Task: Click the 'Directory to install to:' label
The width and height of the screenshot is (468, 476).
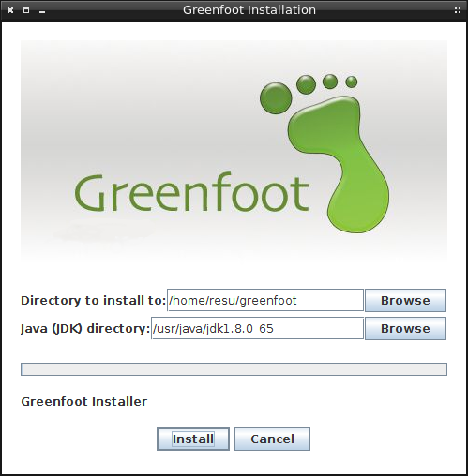Action: [x=93, y=300]
